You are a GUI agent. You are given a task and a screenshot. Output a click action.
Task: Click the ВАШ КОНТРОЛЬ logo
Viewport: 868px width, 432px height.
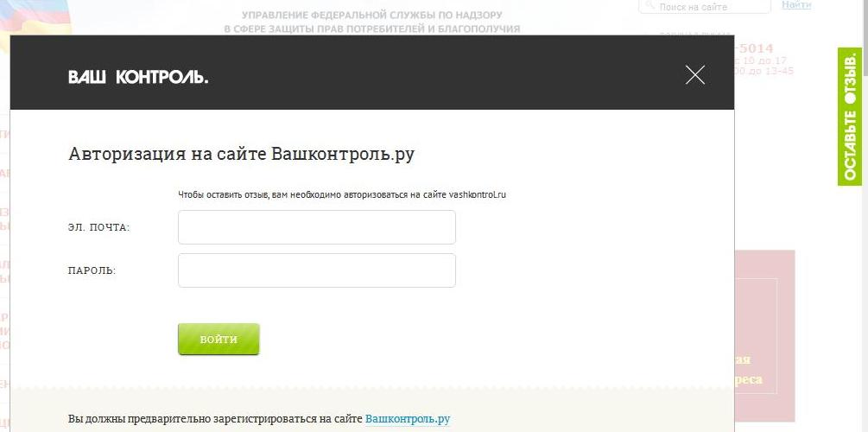138,77
